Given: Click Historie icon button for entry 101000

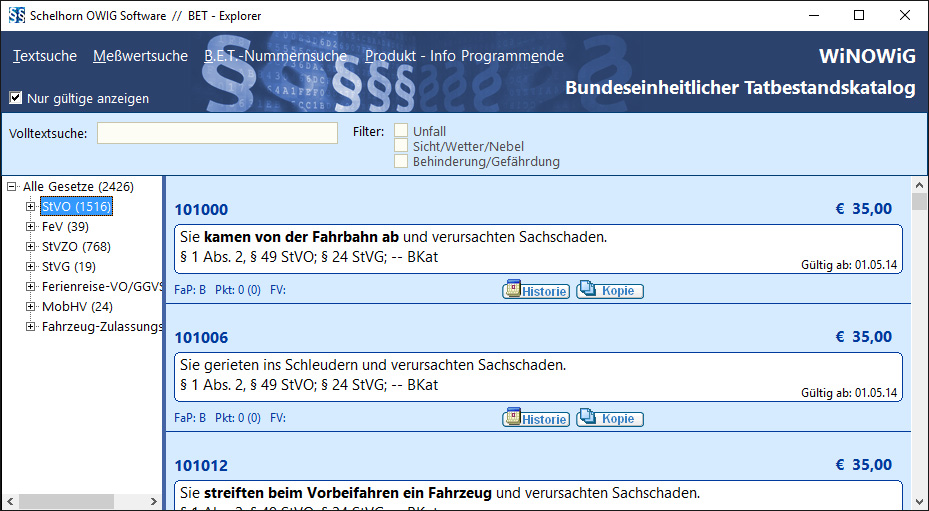Looking at the screenshot, I should click(x=536, y=291).
